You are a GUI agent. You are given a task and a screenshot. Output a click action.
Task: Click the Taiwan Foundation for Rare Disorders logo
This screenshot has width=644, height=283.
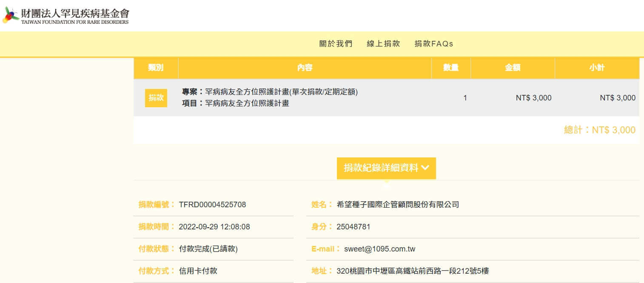(66, 15)
